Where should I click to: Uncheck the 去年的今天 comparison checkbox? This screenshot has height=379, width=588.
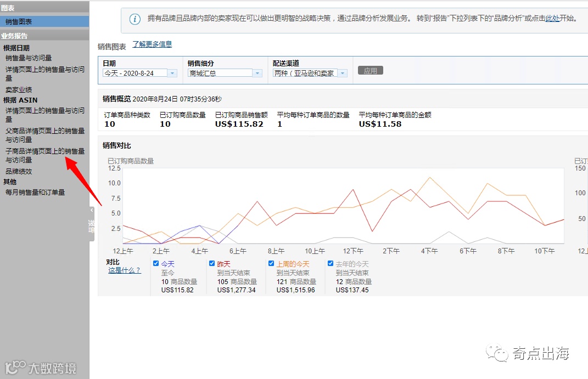[331, 263]
